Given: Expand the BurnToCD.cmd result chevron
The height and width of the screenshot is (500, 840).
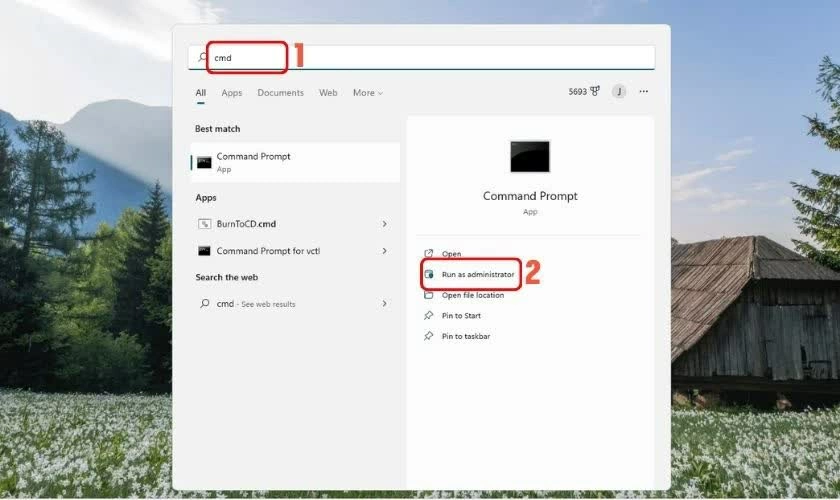Looking at the screenshot, I should coord(385,224).
